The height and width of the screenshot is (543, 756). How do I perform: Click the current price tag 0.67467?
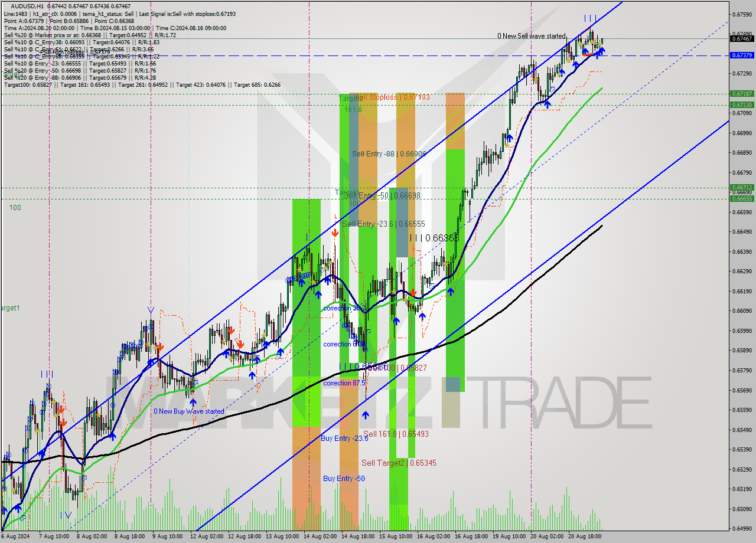(742, 38)
